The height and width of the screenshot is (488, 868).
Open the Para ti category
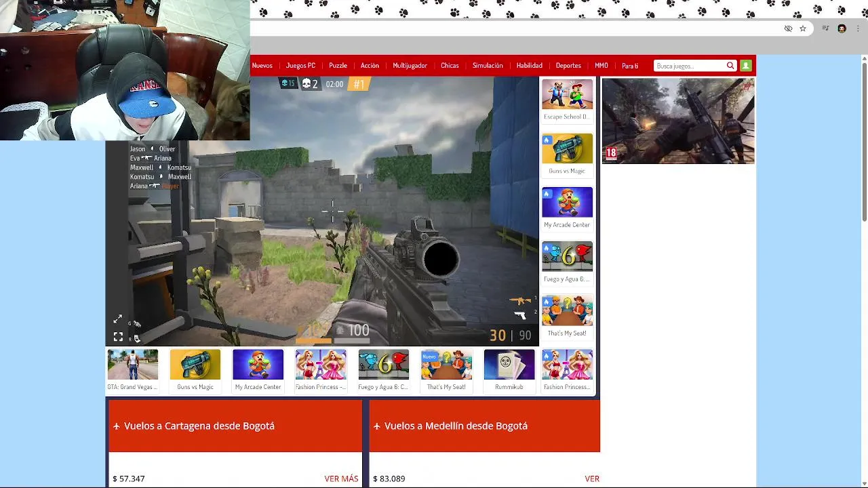(630, 66)
